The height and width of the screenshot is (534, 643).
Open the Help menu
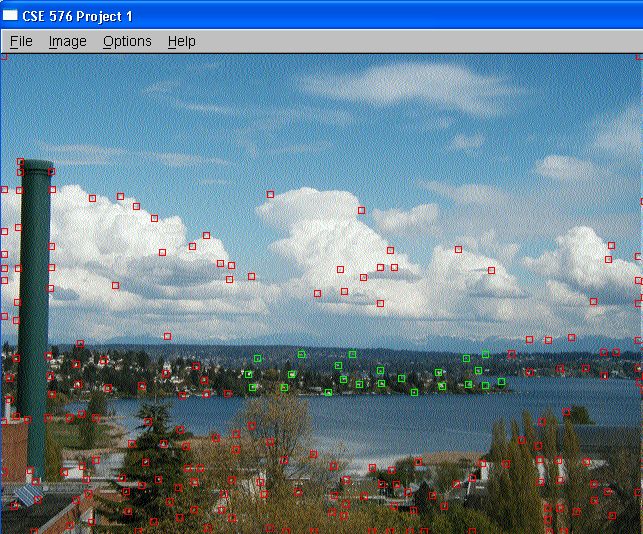pos(181,41)
